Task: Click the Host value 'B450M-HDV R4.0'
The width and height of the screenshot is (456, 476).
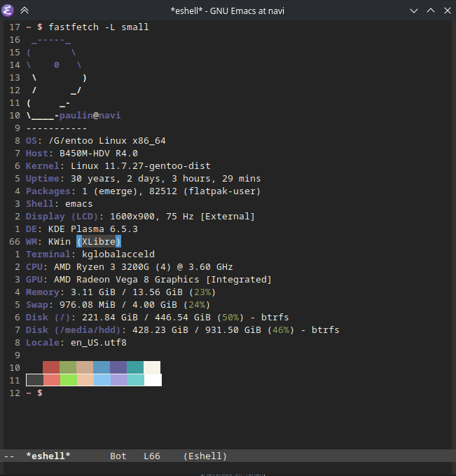Action: tap(99, 154)
